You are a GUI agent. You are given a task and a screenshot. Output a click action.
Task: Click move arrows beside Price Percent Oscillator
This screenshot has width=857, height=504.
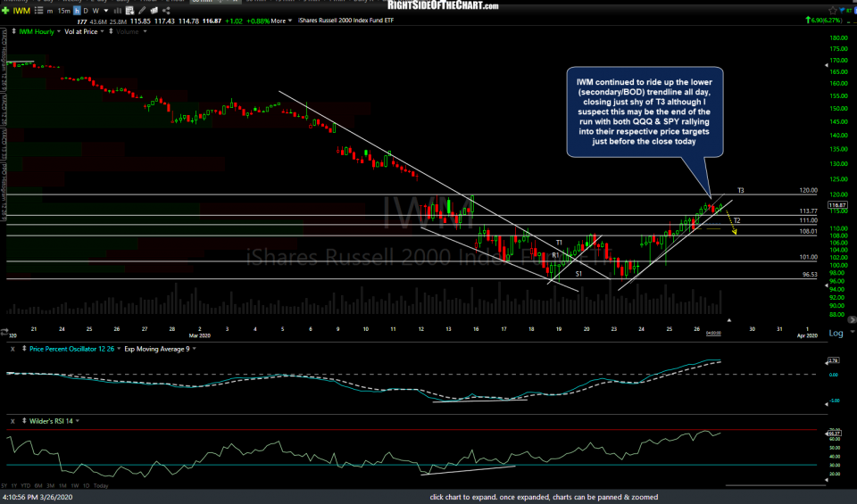coord(24,349)
